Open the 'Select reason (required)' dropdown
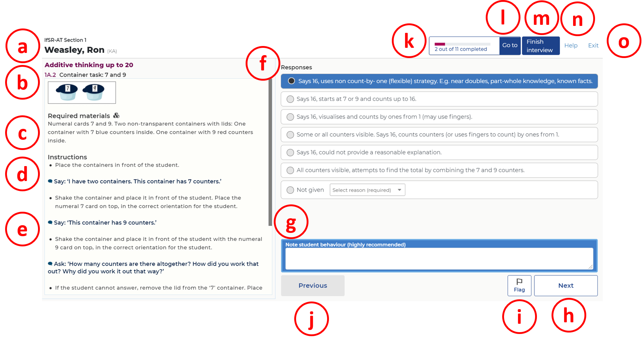The width and height of the screenshot is (644, 338). [367, 190]
